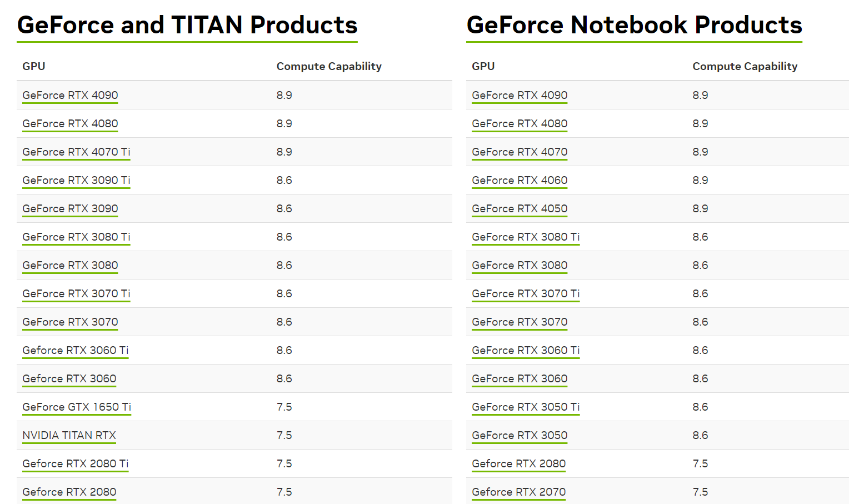Open GeForce GTX 1650 Ti link
Image resolution: width=849 pixels, height=504 pixels.
(77, 407)
